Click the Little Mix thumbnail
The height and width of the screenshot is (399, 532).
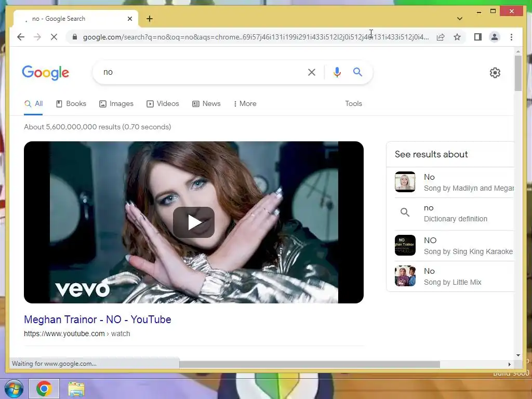pyautogui.click(x=405, y=276)
